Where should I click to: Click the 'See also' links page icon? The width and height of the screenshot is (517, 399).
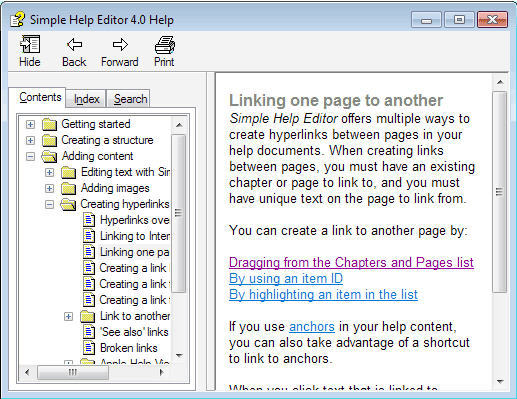(89, 332)
